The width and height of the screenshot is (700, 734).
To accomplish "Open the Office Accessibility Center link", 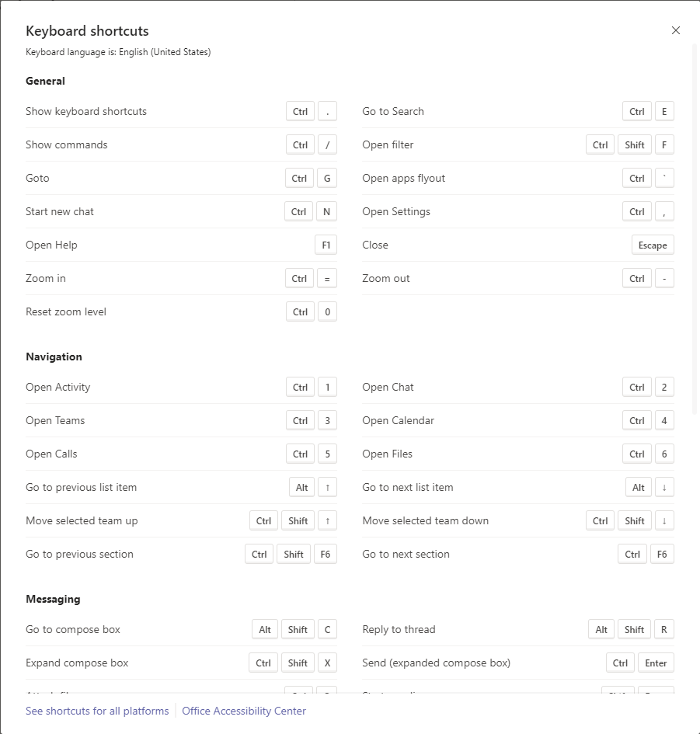I will (244, 711).
